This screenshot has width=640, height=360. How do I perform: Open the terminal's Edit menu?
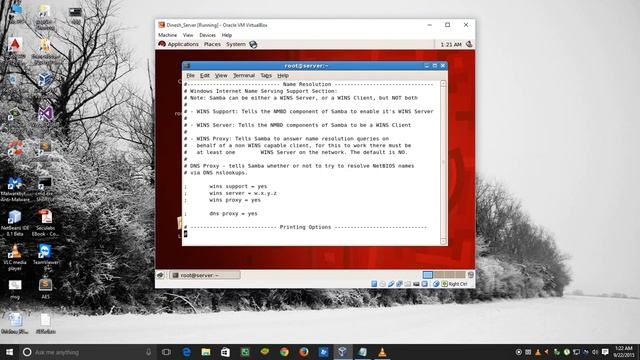204,76
